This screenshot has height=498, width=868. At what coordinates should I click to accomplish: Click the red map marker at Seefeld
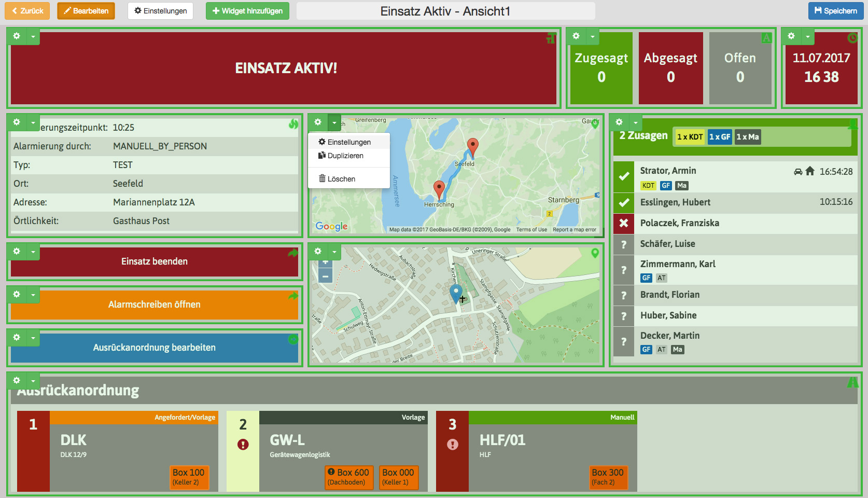(472, 146)
